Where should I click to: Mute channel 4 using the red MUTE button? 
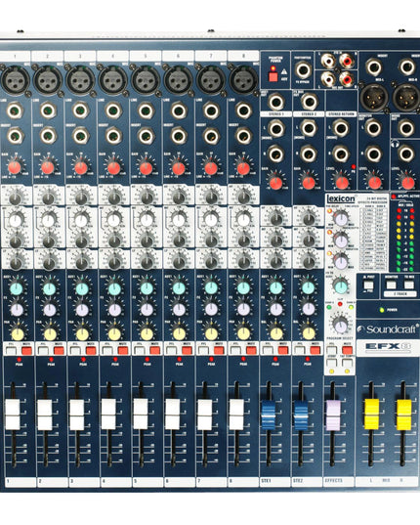(x=123, y=351)
